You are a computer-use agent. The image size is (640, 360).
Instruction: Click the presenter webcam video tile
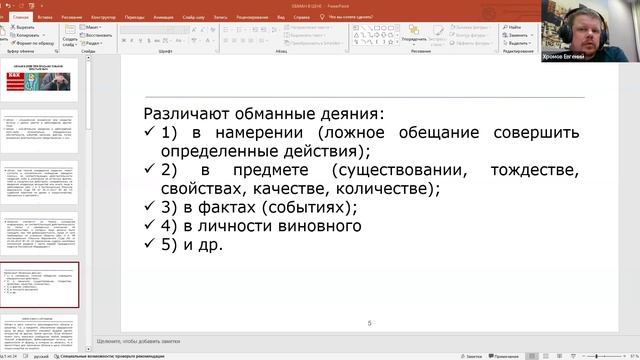(590, 31)
